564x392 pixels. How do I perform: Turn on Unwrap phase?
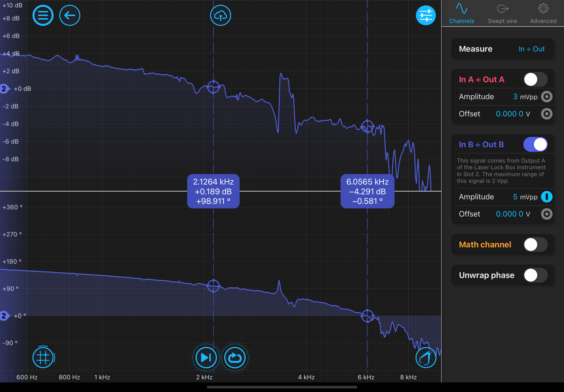[535, 275]
